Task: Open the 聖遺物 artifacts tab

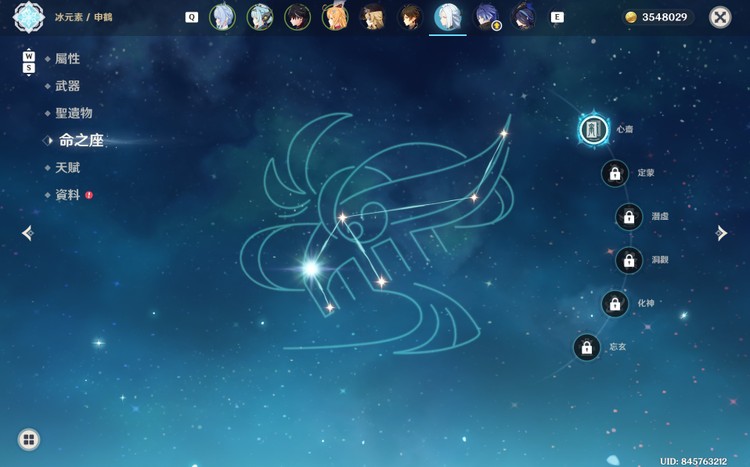Action: click(x=74, y=113)
